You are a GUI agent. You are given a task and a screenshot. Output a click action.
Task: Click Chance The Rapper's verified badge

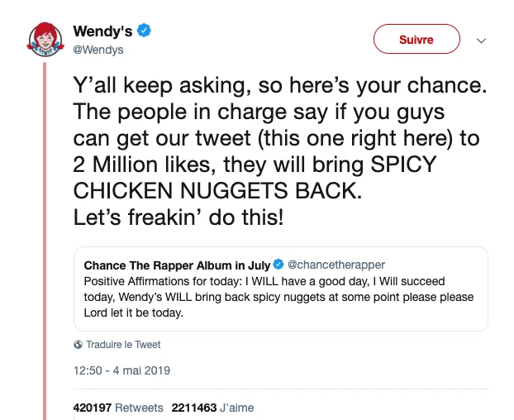tap(278, 265)
